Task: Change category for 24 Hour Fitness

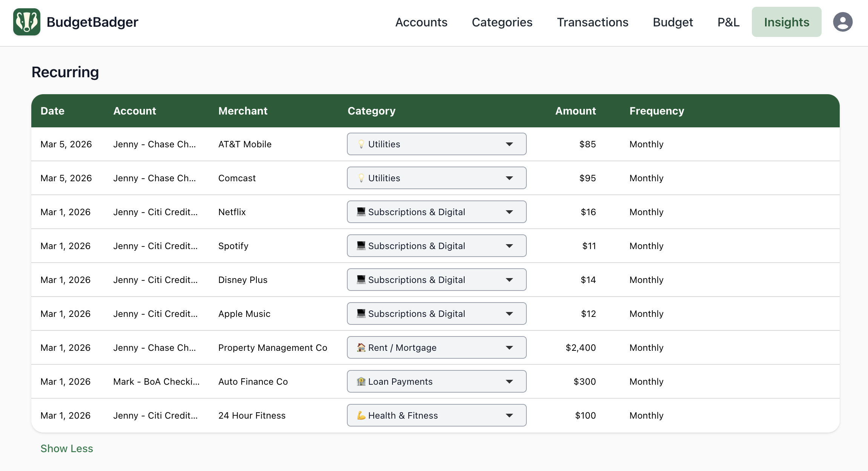Action: (436, 415)
